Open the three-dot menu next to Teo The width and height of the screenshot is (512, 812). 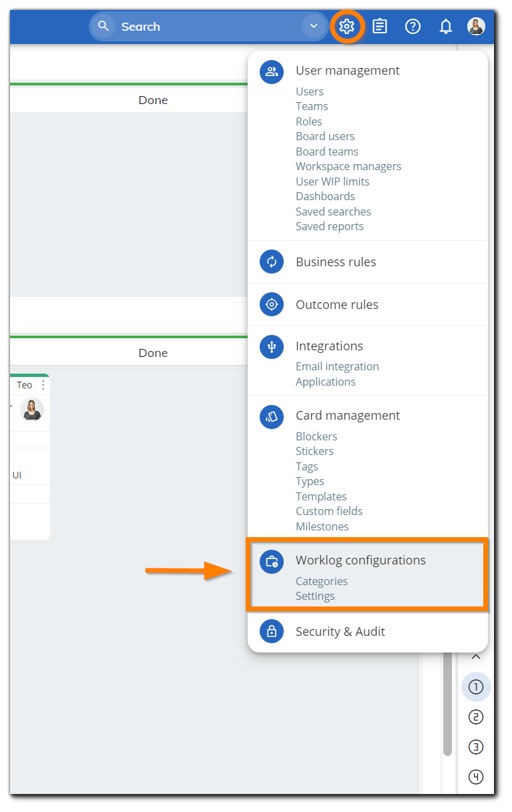pos(42,384)
